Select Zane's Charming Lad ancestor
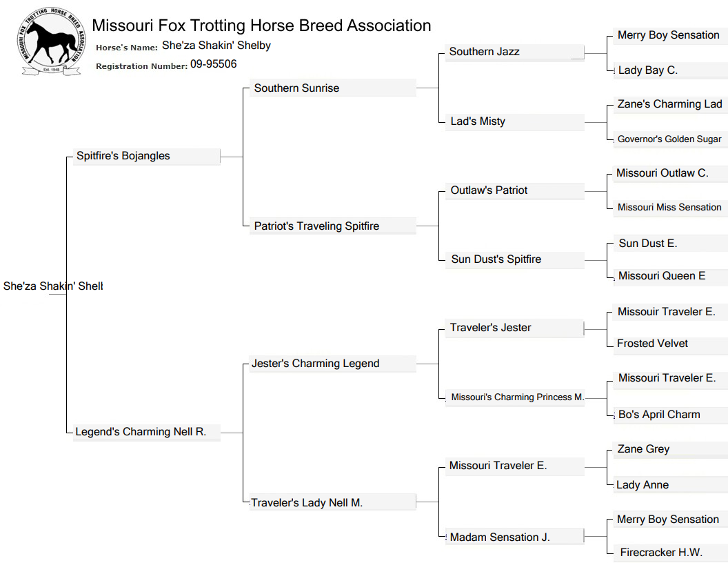This screenshot has height=563, width=728. click(669, 104)
